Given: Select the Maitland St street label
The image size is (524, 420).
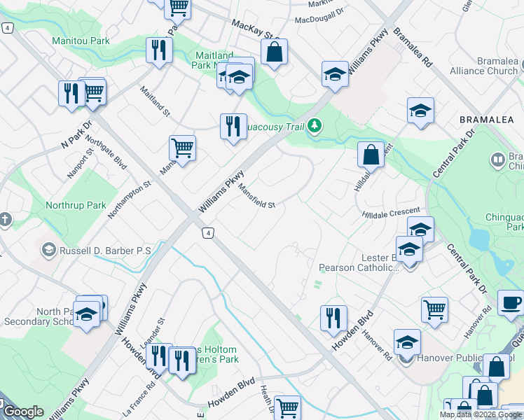Looking at the screenshot, I should [155, 101].
